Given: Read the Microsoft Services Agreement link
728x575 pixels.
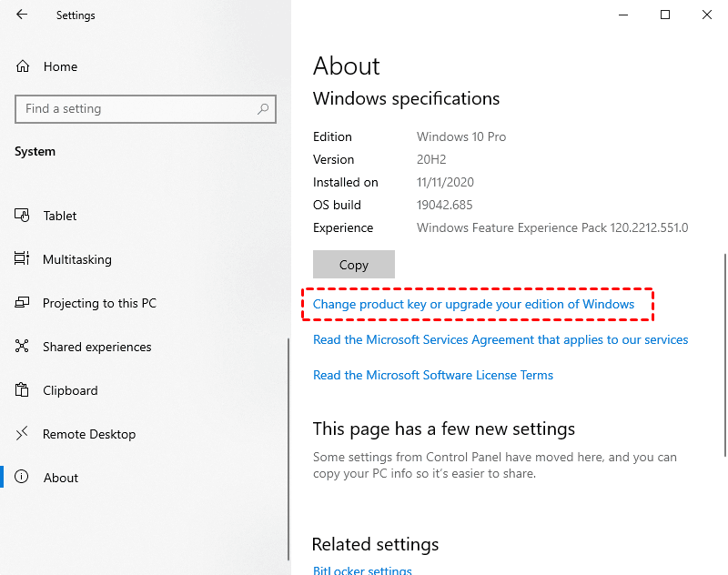Looking at the screenshot, I should click(500, 339).
